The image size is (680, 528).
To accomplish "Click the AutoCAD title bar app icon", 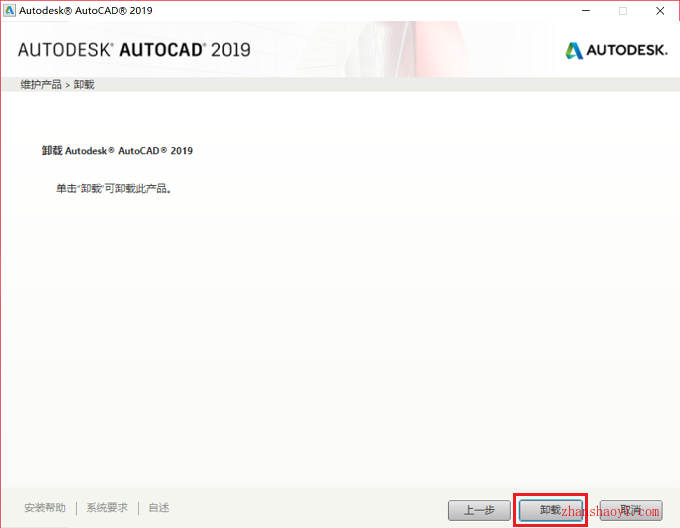I will point(9,10).
